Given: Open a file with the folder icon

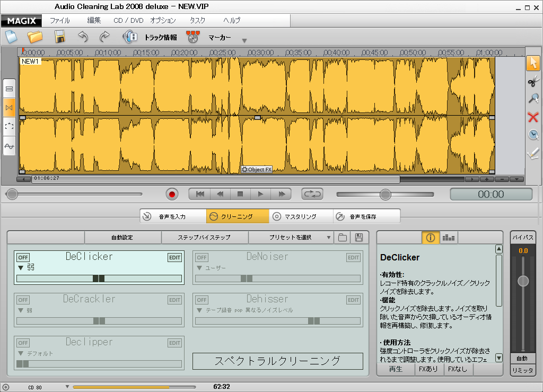Looking at the screenshot, I should pos(35,37).
